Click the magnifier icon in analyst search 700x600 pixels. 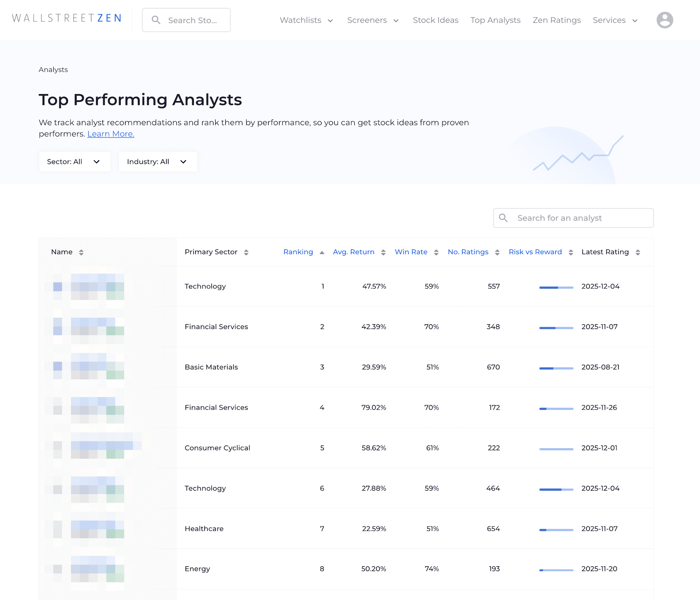[503, 218]
